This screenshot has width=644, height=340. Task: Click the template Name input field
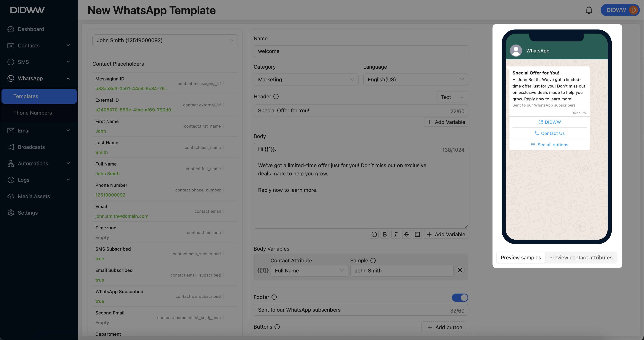pyautogui.click(x=361, y=51)
